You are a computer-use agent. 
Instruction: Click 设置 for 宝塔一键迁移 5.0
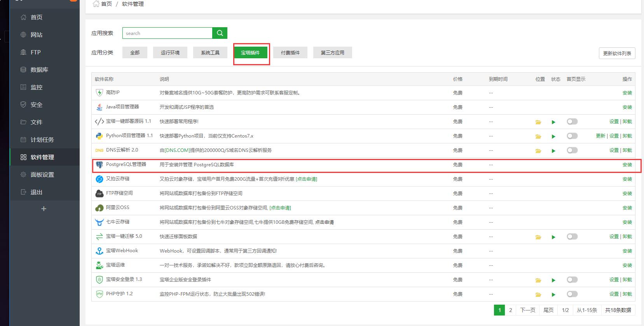point(614,237)
